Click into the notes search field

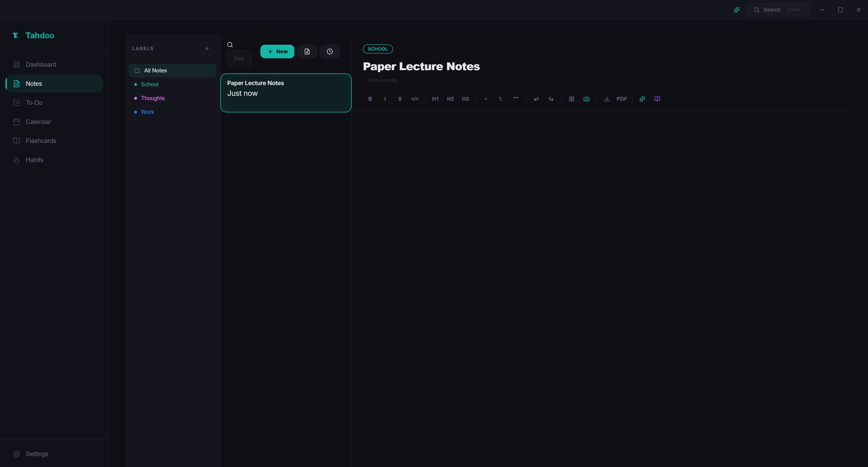point(239,58)
